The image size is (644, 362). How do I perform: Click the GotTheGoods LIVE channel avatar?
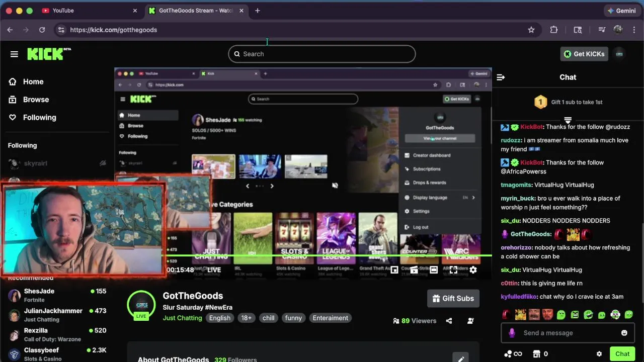click(141, 305)
